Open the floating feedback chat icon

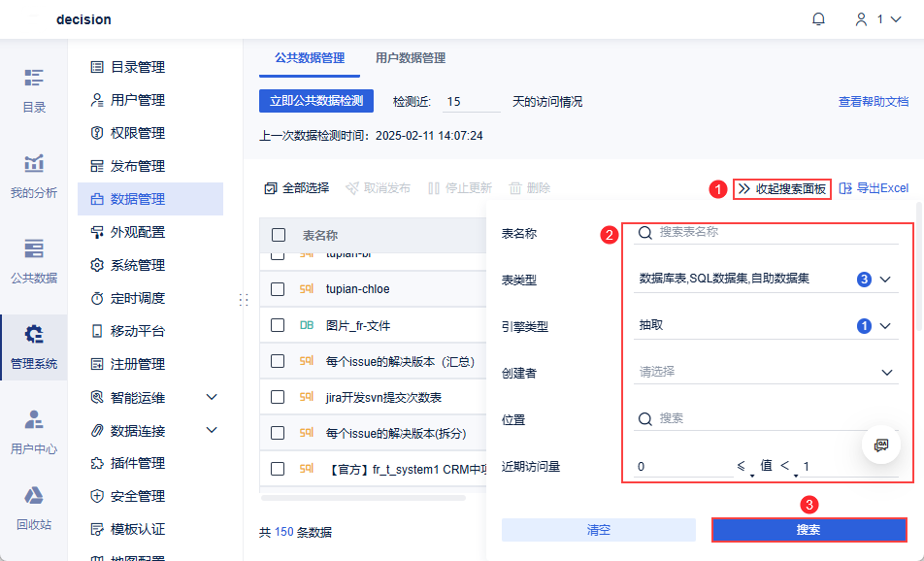click(x=881, y=444)
